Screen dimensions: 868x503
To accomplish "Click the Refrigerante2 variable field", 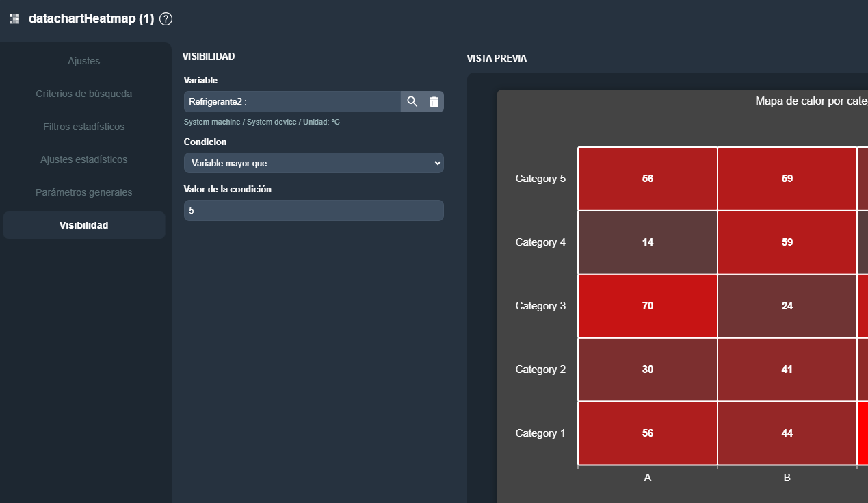I will point(292,102).
